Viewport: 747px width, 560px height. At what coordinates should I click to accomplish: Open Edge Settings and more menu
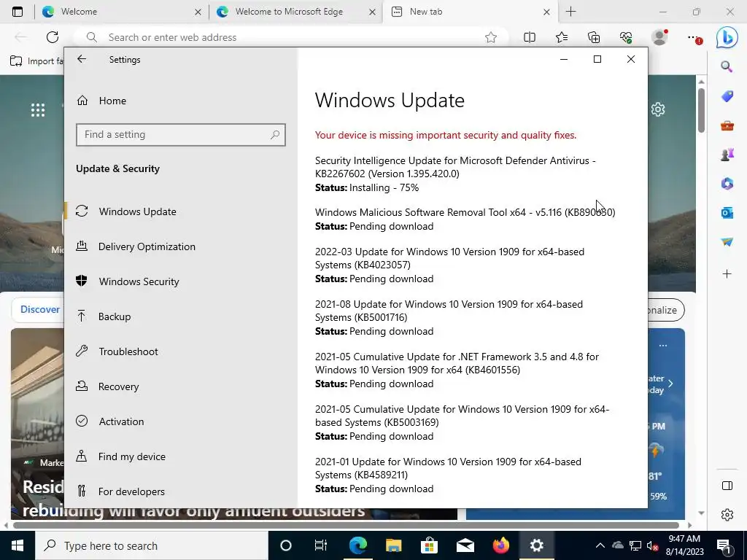pyautogui.click(x=694, y=38)
